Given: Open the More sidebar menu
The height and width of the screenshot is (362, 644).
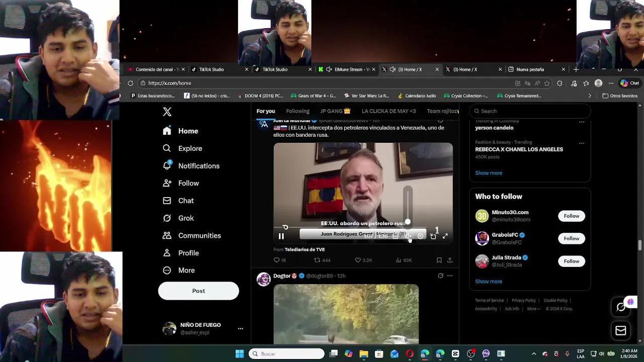Looking at the screenshot, I should 179,270.
